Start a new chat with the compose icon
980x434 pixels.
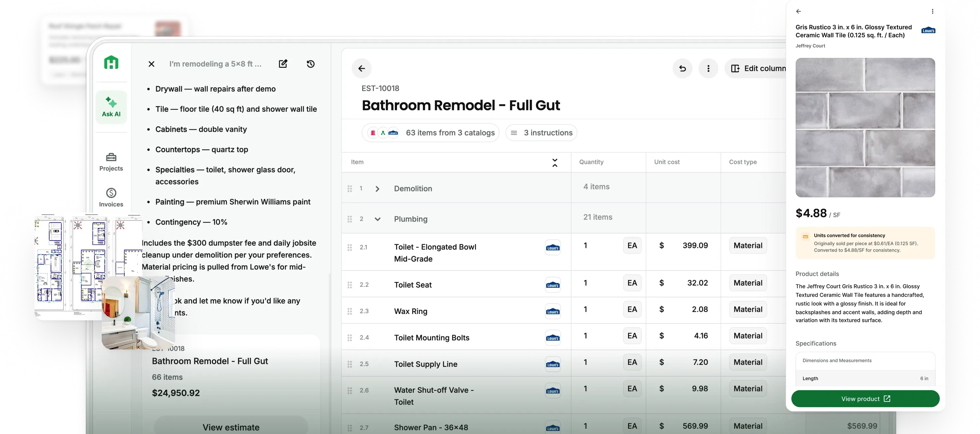pyautogui.click(x=283, y=63)
